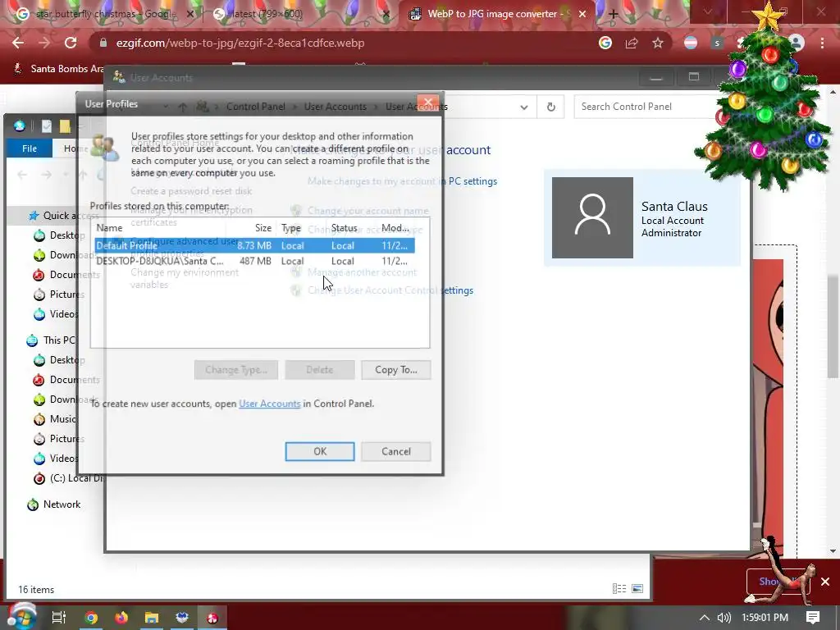Image resolution: width=840 pixels, height=630 pixels.
Task: Select the WebP to JPG image converter tab
Action: click(x=498, y=14)
